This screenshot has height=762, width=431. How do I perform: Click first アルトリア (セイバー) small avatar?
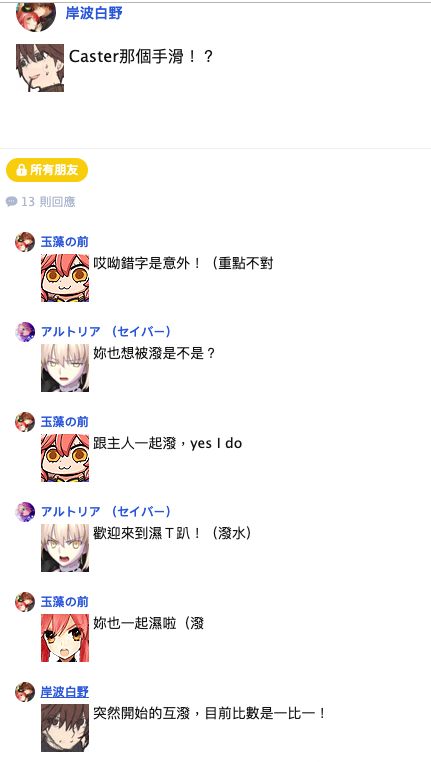pos(25,332)
